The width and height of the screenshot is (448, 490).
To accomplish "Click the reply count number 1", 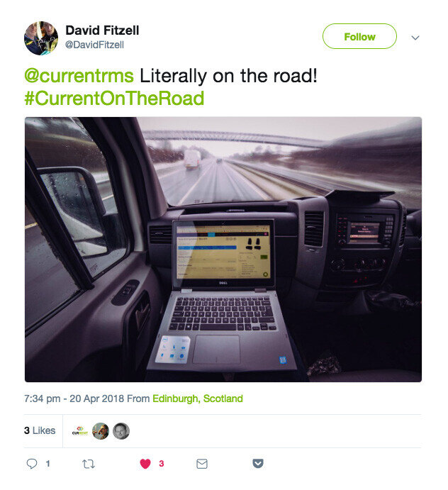I will click(47, 464).
